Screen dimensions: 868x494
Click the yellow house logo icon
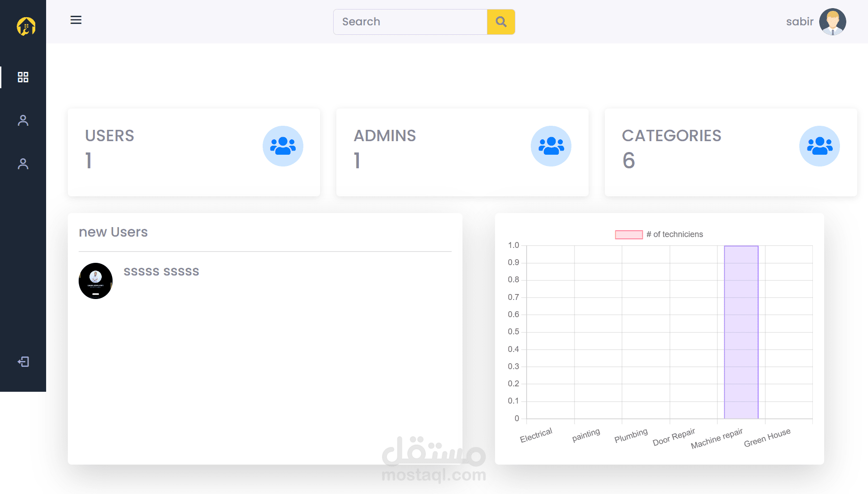tap(26, 26)
